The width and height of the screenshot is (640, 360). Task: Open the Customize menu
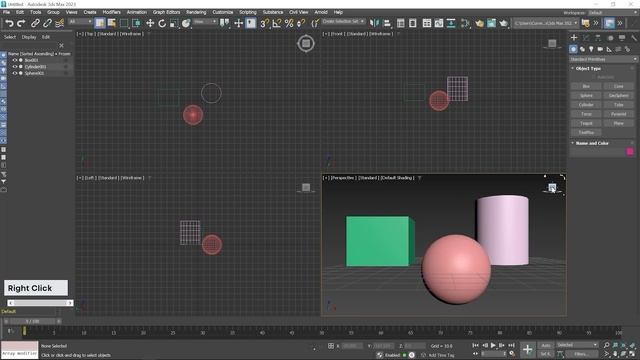pyautogui.click(x=223, y=12)
